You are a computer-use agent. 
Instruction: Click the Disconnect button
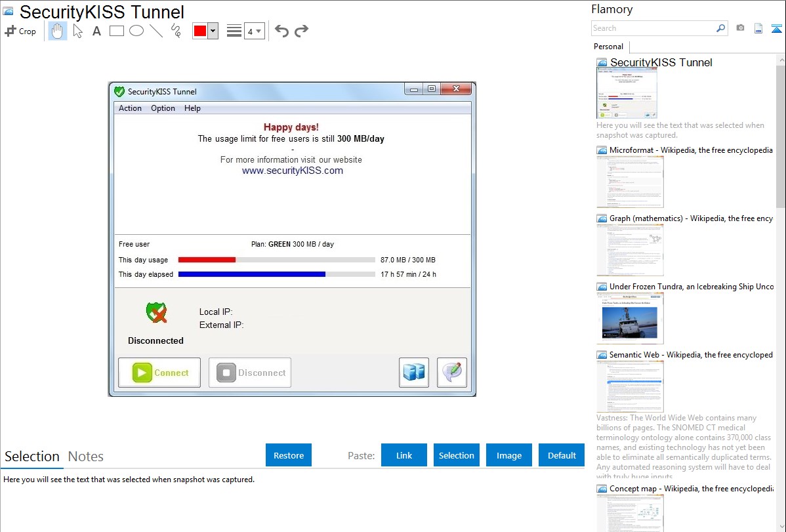[x=249, y=373]
